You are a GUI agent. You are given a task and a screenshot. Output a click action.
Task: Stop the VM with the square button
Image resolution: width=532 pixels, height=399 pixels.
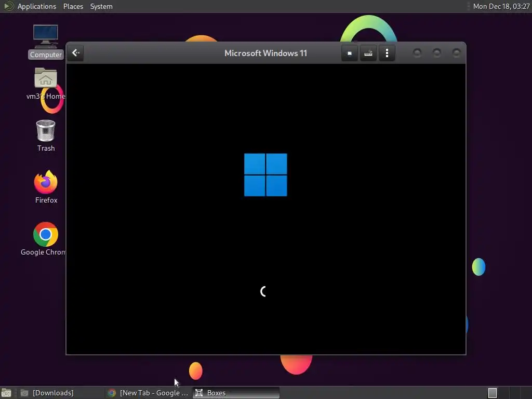(x=350, y=53)
